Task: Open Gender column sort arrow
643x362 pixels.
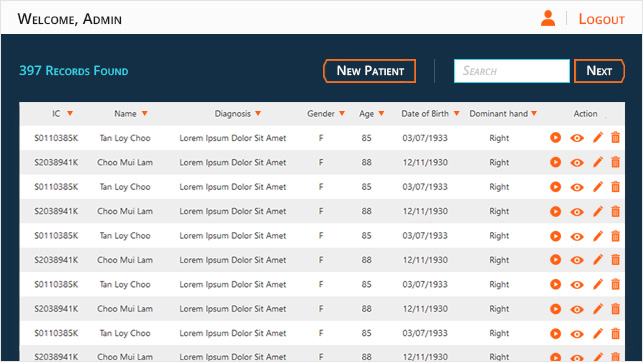Action: pos(342,114)
